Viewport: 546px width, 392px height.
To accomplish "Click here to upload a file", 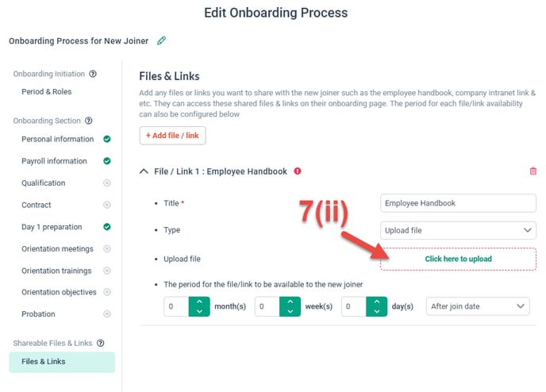I will (x=458, y=259).
